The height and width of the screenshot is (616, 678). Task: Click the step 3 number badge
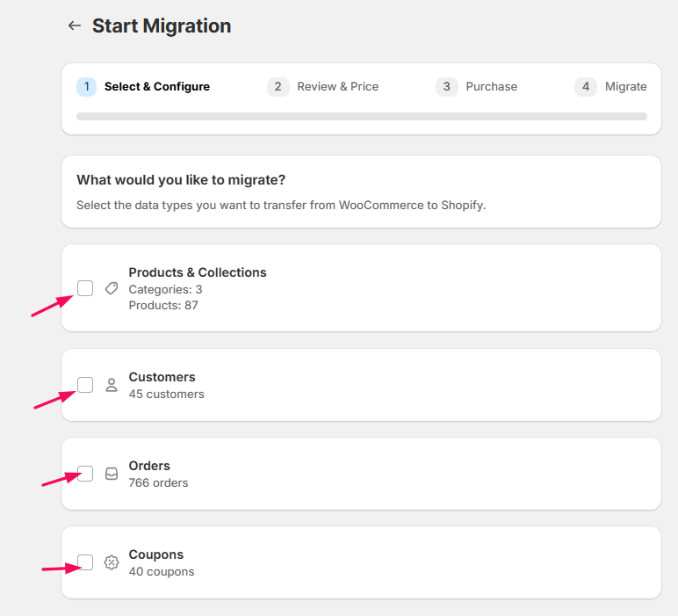click(x=446, y=86)
